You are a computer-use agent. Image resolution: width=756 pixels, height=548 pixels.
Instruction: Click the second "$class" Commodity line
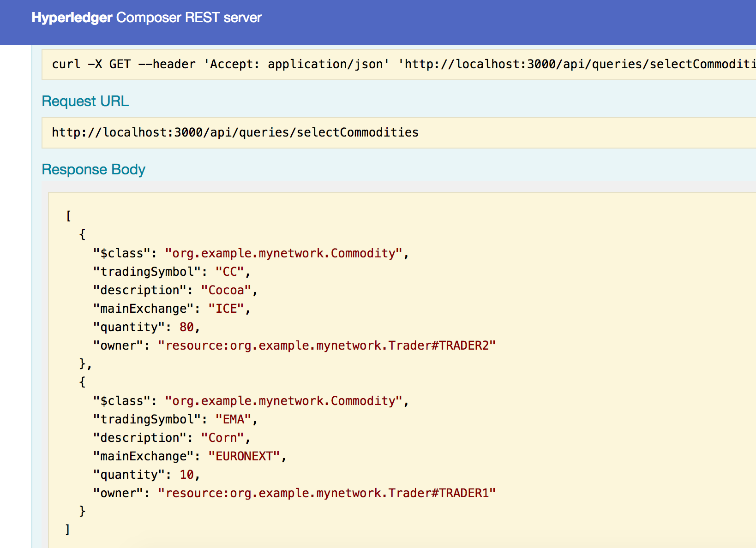point(251,401)
